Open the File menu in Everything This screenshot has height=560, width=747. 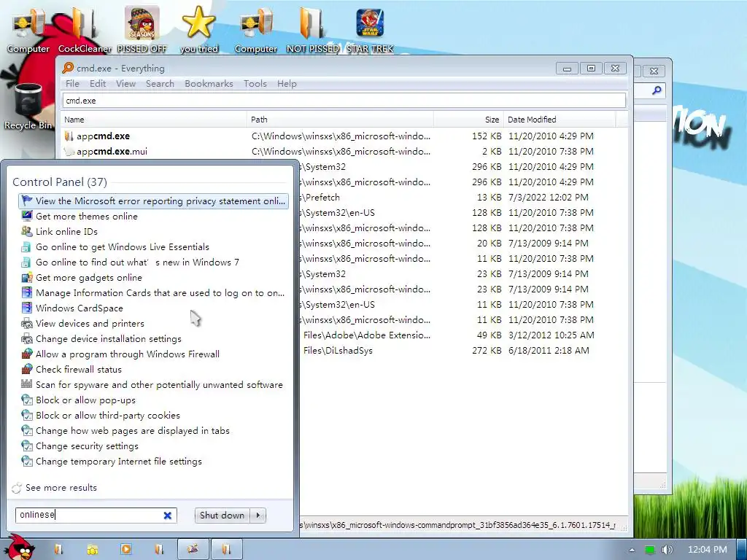[72, 83]
